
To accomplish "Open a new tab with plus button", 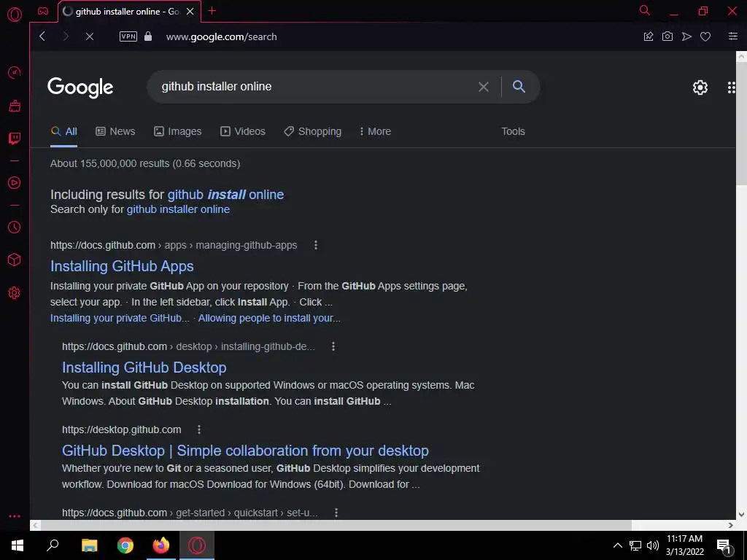I will (212, 11).
